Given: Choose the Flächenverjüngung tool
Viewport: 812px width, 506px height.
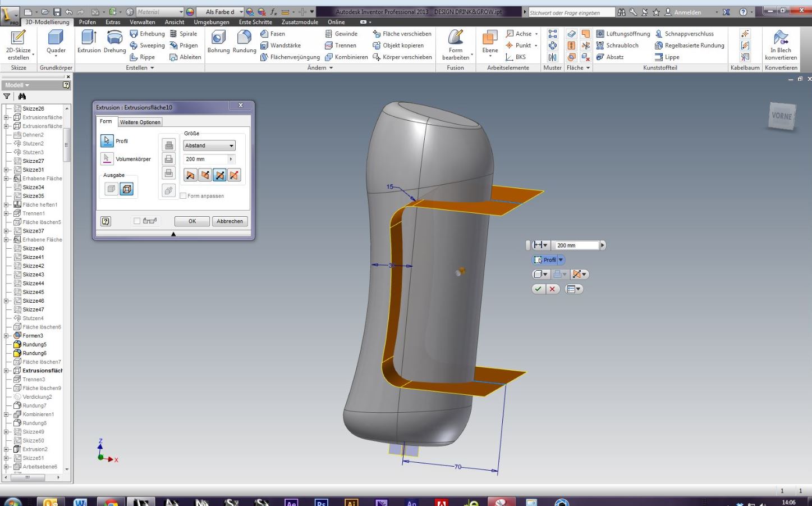Looking at the screenshot, I should [x=290, y=57].
